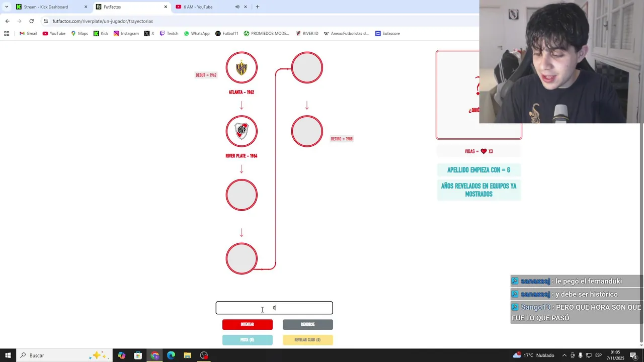Screen dimensions: 644x362
Task: Open File Explorer from the taskbar
Action: coord(187,355)
